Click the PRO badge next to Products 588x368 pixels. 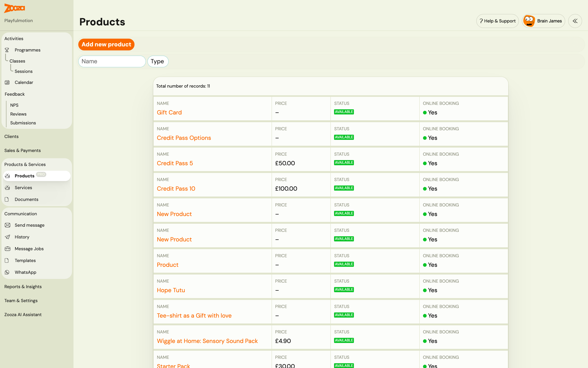coord(41,174)
